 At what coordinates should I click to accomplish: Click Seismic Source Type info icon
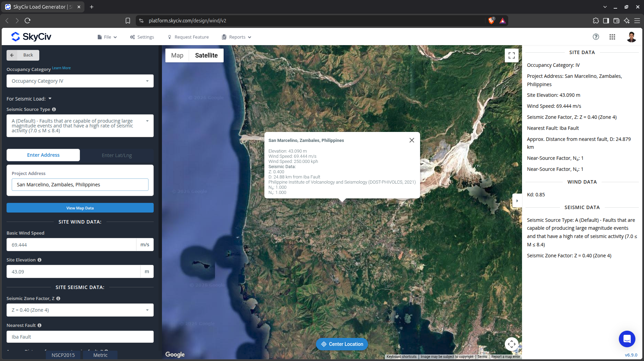[54, 109]
